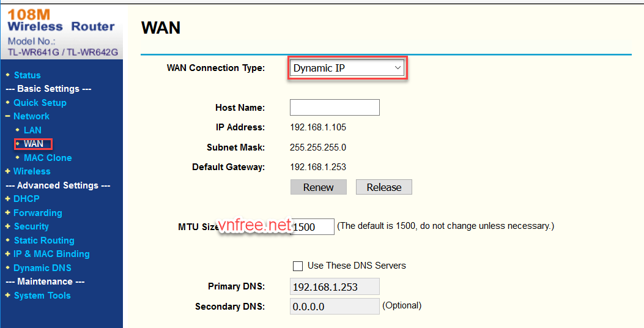The image size is (644, 328).
Task: Expand the Security menu section
Action: pos(31,226)
